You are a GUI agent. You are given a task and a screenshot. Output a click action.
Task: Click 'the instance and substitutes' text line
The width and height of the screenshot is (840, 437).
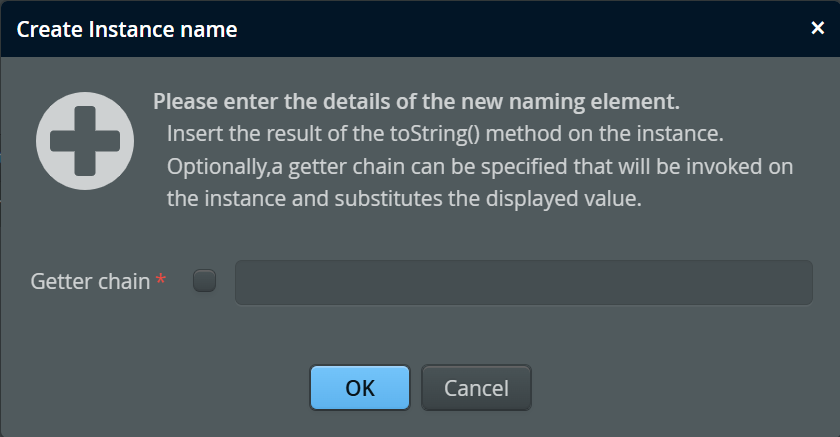click(404, 199)
